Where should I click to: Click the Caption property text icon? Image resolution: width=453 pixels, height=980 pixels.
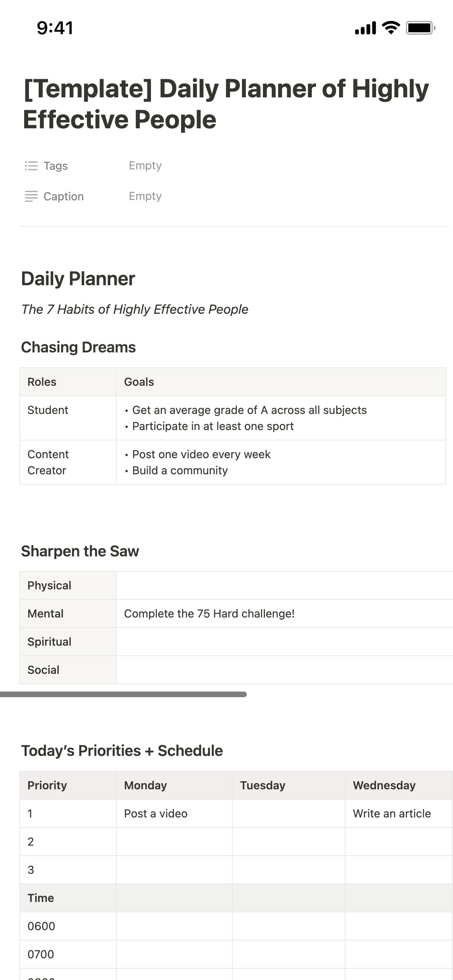[31, 196]
